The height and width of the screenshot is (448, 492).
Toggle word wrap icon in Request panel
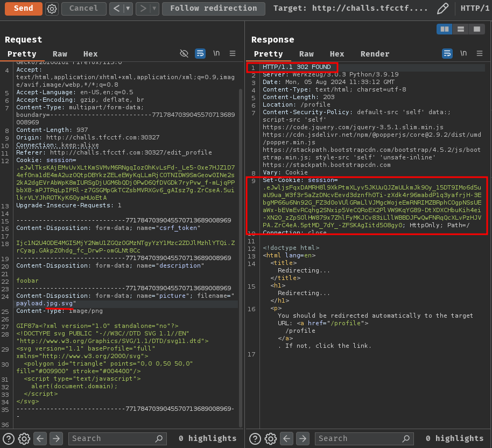(200, 54)
